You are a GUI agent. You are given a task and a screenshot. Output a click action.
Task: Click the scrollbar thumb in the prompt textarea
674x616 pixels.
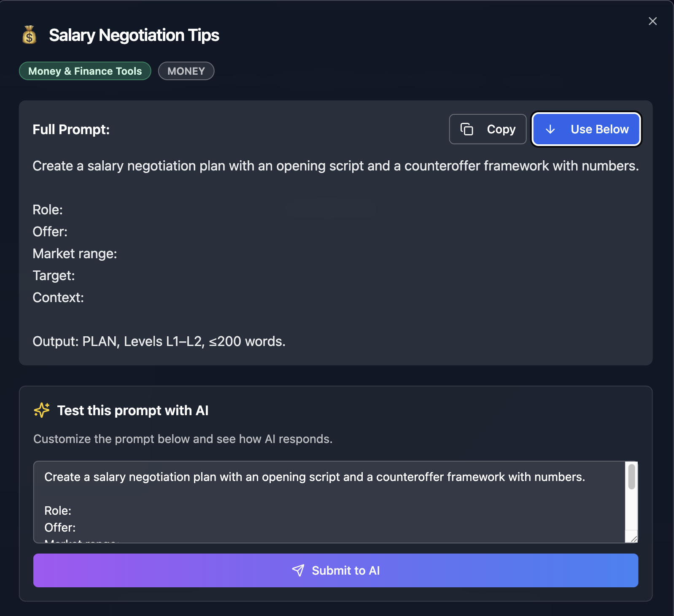tap(631, 477)
